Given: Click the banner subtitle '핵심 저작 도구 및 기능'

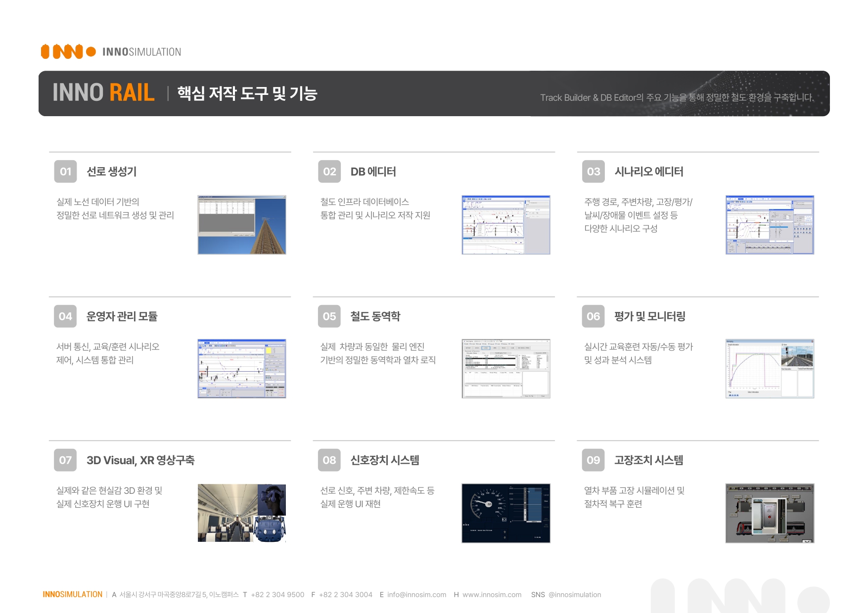Looking at the screenshot, I should pos(247,93).
